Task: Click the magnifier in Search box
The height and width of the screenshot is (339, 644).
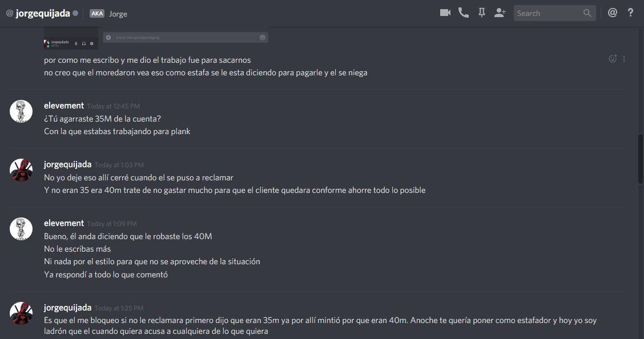Action: pos(587,13)
